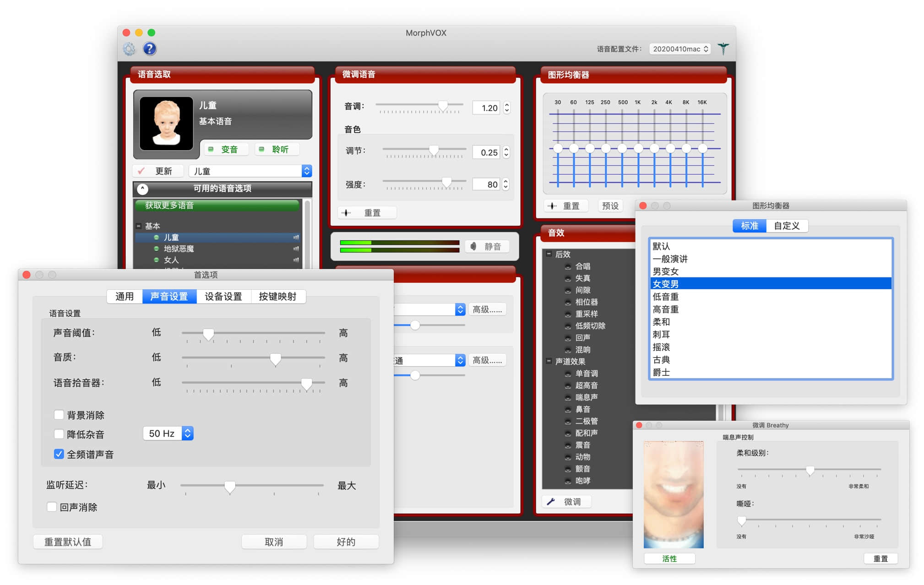
Task: Click the 儿童 voice avatar thumbnail
Action: (x=166, y=123)
